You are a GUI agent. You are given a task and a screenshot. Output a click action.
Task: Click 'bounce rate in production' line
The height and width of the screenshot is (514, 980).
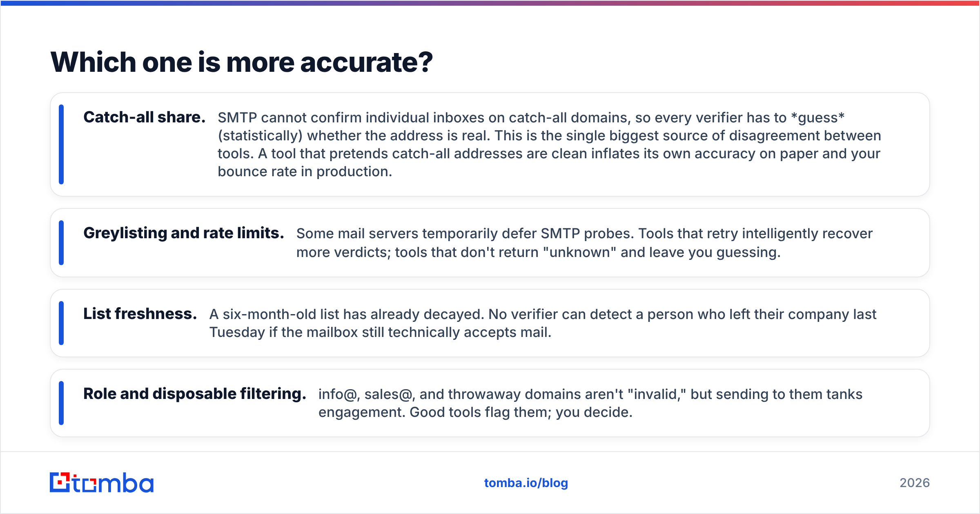coord(305,171)
